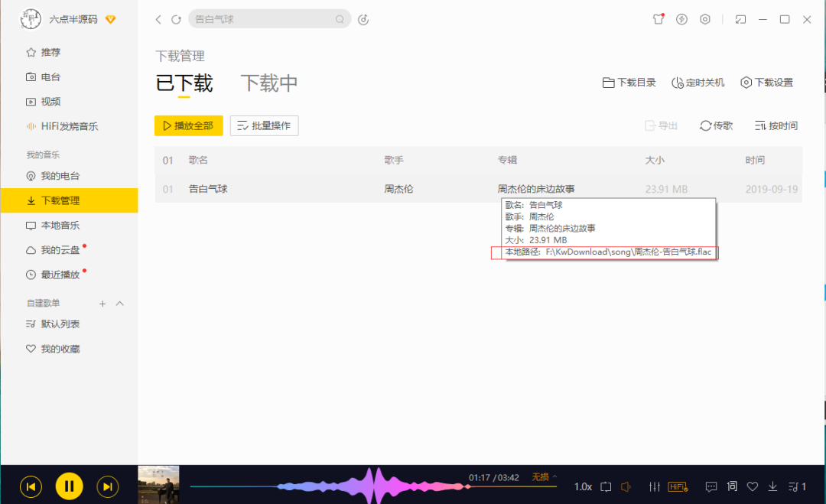The height and width of the screenshot is (504, 826).
Task: Click the 大小 column header
Action: coord(655,160)
